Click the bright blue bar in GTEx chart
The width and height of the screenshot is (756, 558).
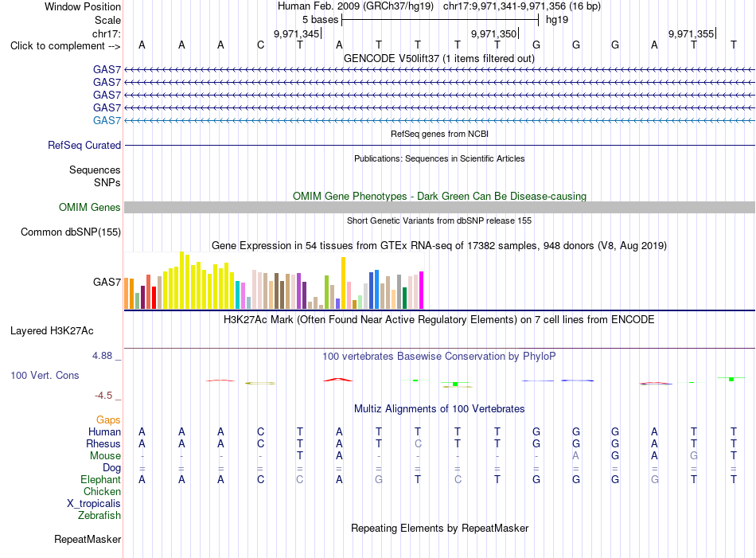376,290
